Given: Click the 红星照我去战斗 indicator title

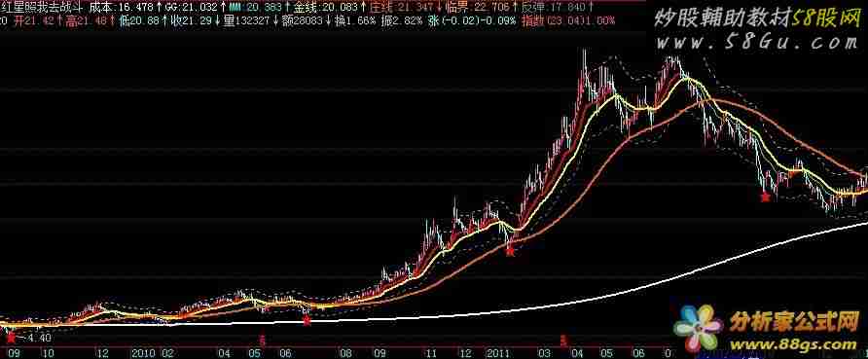Looking at the screenshot, I should (43, 7).
